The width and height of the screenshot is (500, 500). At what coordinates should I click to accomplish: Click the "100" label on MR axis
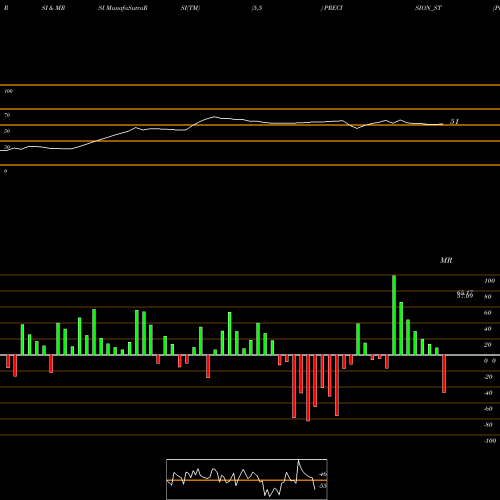pos(490,281)
